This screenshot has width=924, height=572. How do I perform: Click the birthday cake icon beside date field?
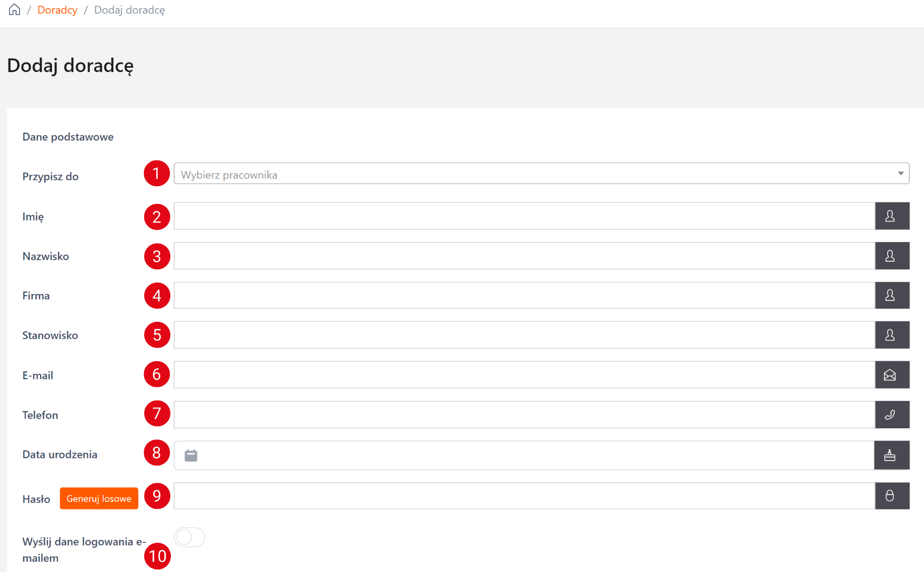coord(891,455)
